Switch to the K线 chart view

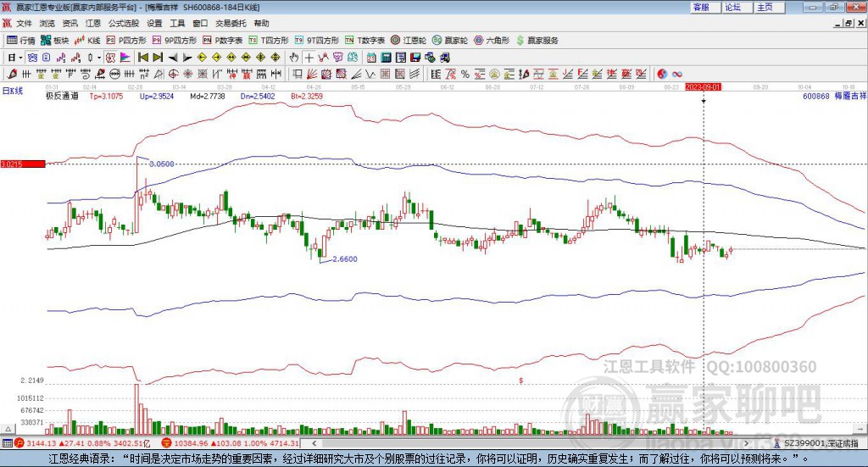coord(87,41)
